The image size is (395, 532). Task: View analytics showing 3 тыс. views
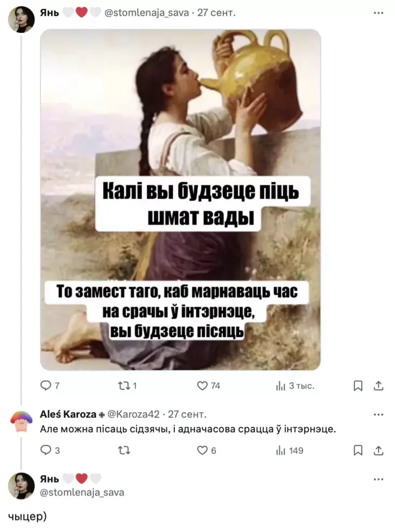[295, 386]
